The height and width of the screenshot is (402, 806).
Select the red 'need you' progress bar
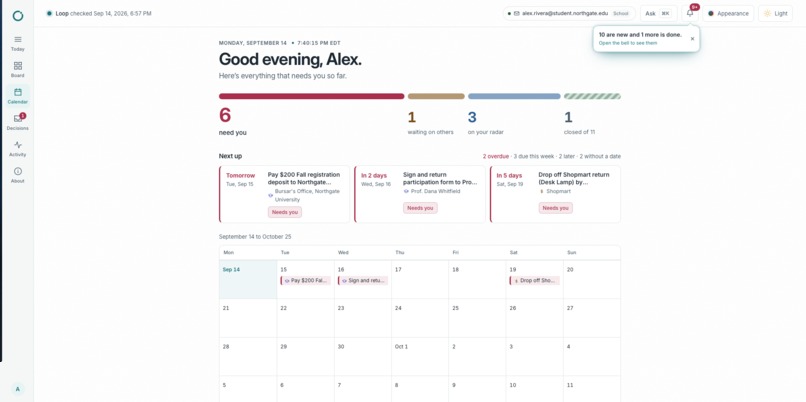click(312, 96)
